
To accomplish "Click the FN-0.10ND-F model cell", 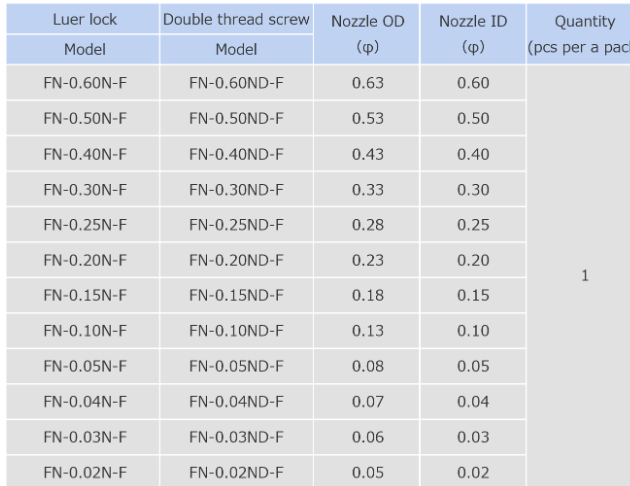I will click(x=237, y=331).
